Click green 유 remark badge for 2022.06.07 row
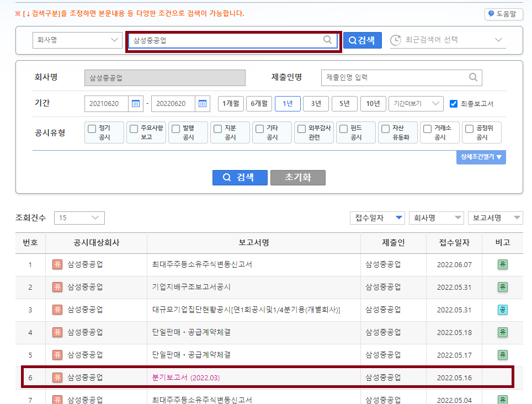The height and width of the screenshot is (404, 532). coord(503,264)
